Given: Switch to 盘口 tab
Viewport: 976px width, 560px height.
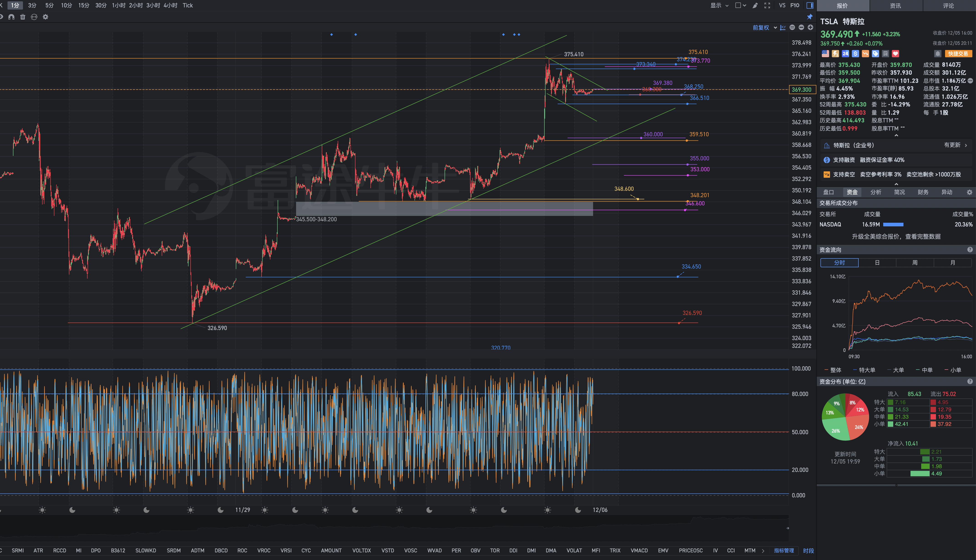Looking at the screenshot, I should pos(828,192).
